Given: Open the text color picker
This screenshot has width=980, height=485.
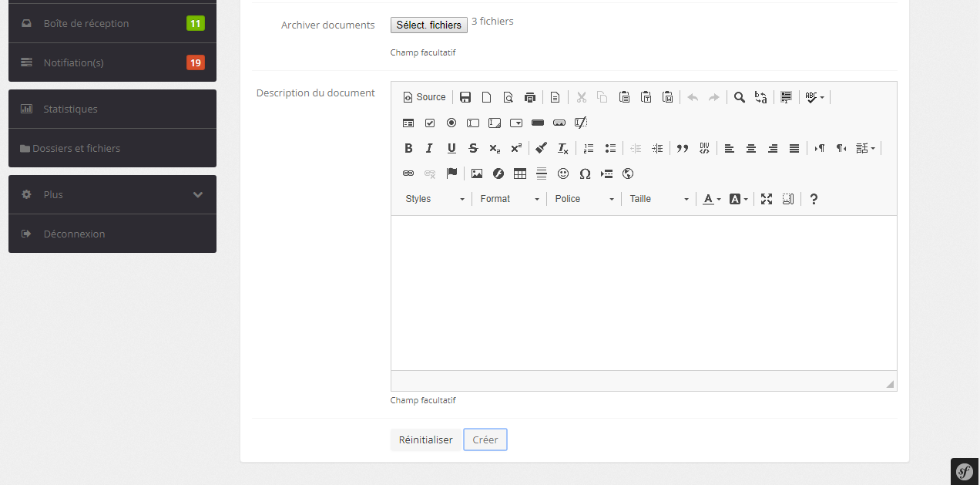Looking at the screenshot, I should pyautogui.click(x=711, y=199).
